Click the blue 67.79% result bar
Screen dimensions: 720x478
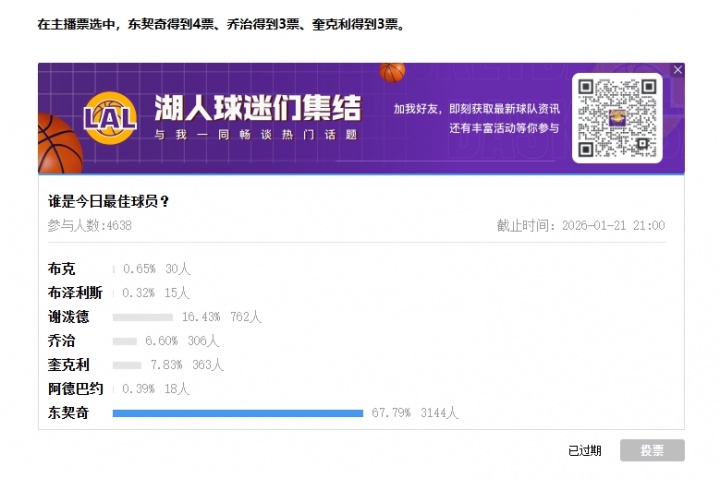tap(237, 412)
